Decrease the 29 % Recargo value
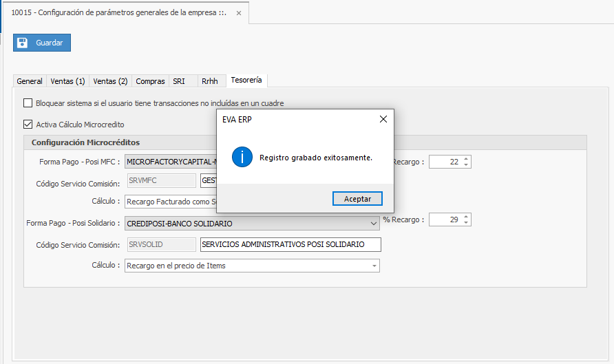Image resolution: width=614 pixels, height=364 pixels. 466,222
